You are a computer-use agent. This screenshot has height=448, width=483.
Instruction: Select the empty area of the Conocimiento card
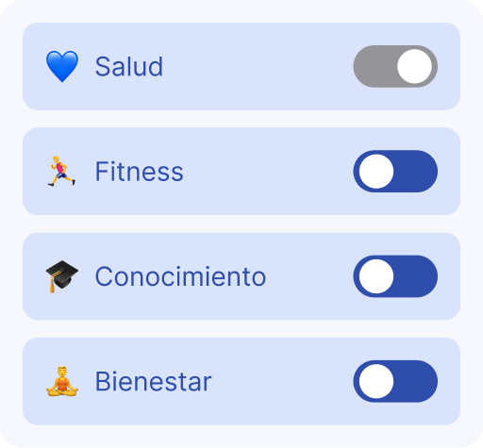coord(309,276)
